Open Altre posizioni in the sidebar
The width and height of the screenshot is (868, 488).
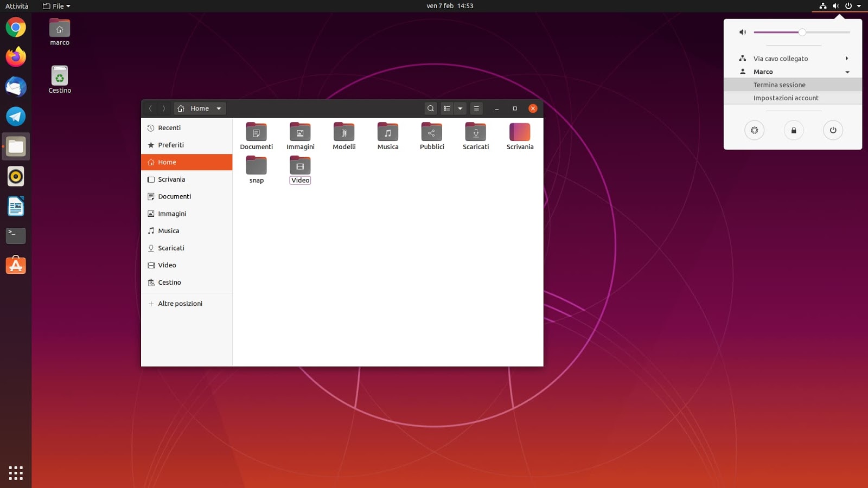coord(187,304)
